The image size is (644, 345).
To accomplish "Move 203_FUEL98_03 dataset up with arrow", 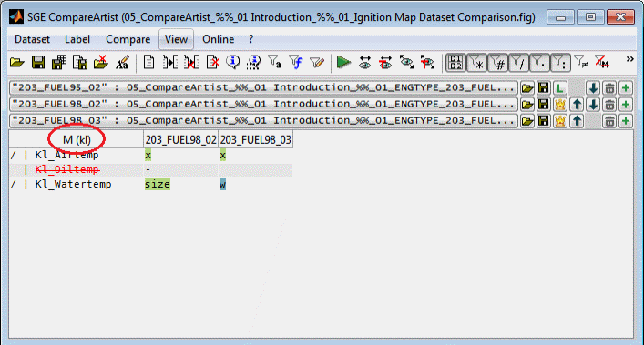I will 577,120.
